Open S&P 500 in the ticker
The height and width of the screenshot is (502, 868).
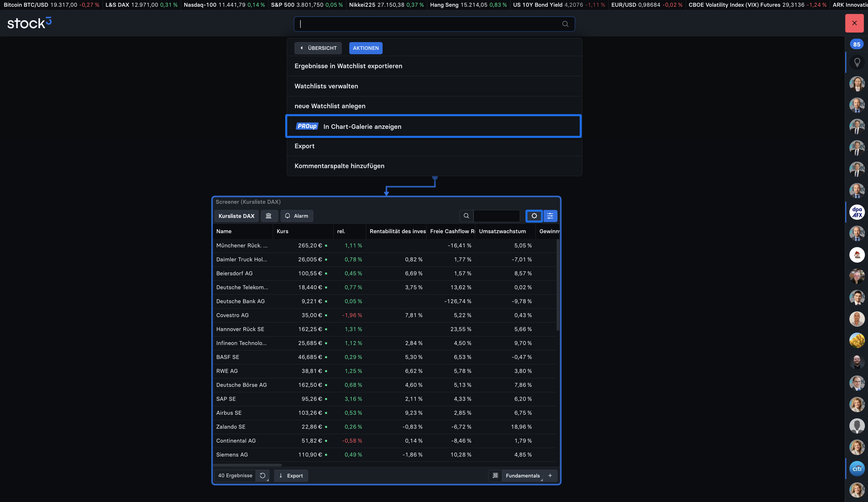[307, 5]
